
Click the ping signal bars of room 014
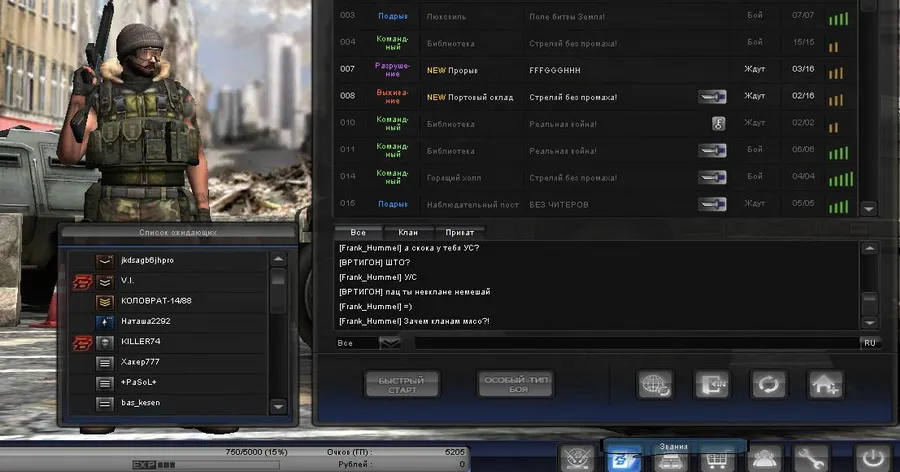(841, 179)
